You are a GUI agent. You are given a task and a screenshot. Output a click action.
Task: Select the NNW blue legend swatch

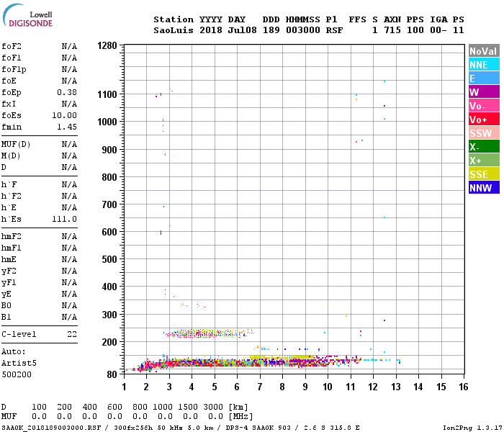click(484, 188)
